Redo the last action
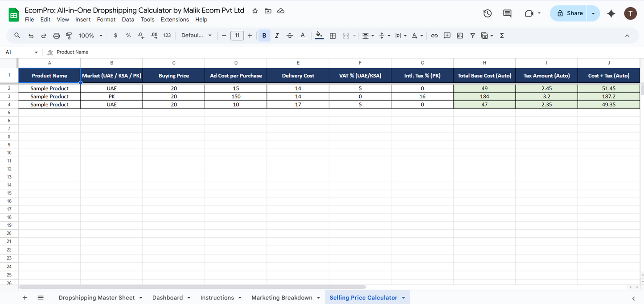The width and height of the screenshot is (644, 304). [x=44, y=36]
